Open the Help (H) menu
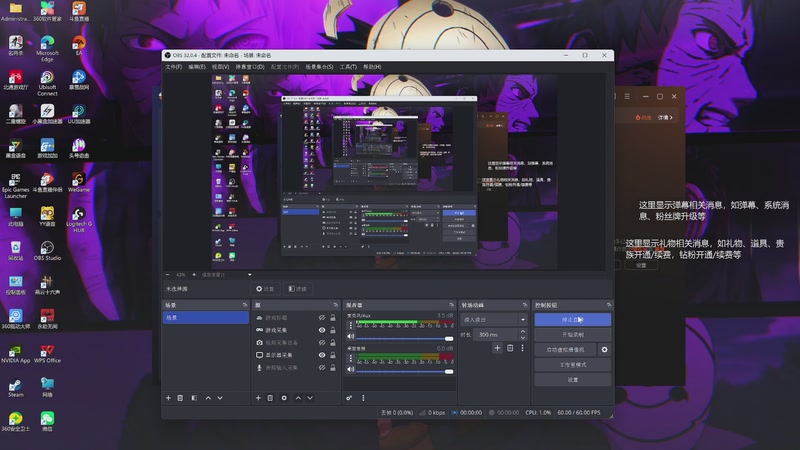Viewport: 800px width, 450px height. tap(372, 67)
